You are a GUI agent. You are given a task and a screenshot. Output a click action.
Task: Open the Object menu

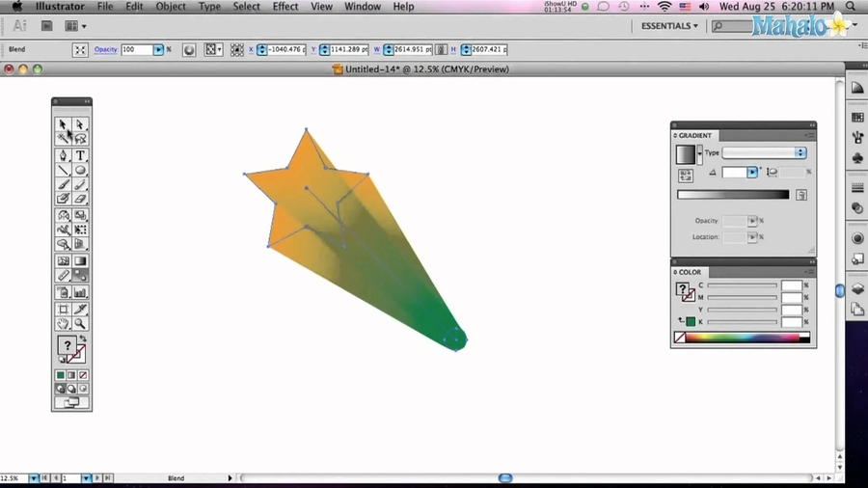[x=171, y=7]
